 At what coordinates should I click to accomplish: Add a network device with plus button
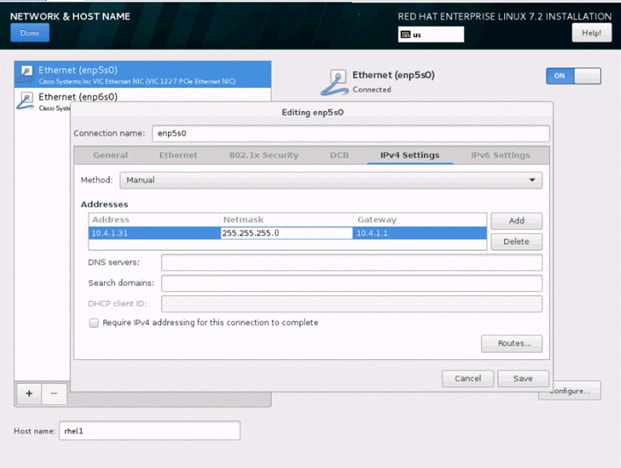[29, 394]
